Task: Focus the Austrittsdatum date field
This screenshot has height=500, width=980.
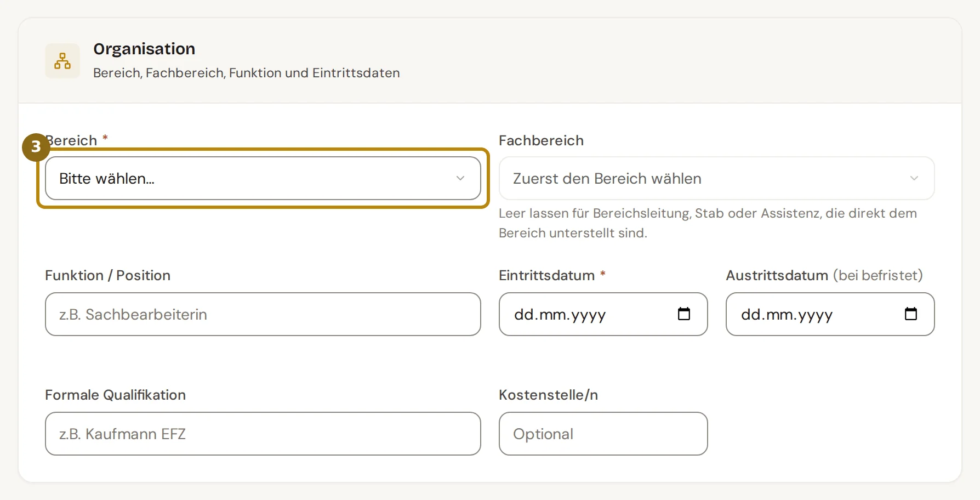Action: pyautogui.click(x=830, y=314)
